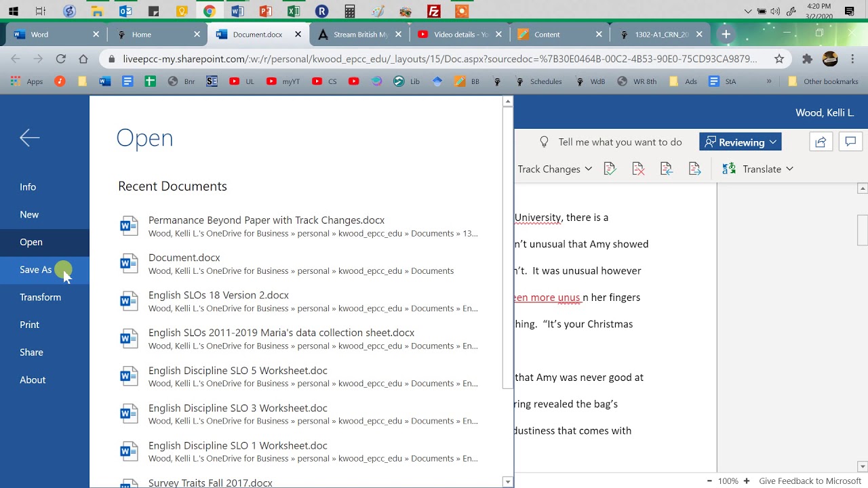Click the Chrome profile avatar
The height and width of the screenshot is (488, 868).
tap(830, 59)
